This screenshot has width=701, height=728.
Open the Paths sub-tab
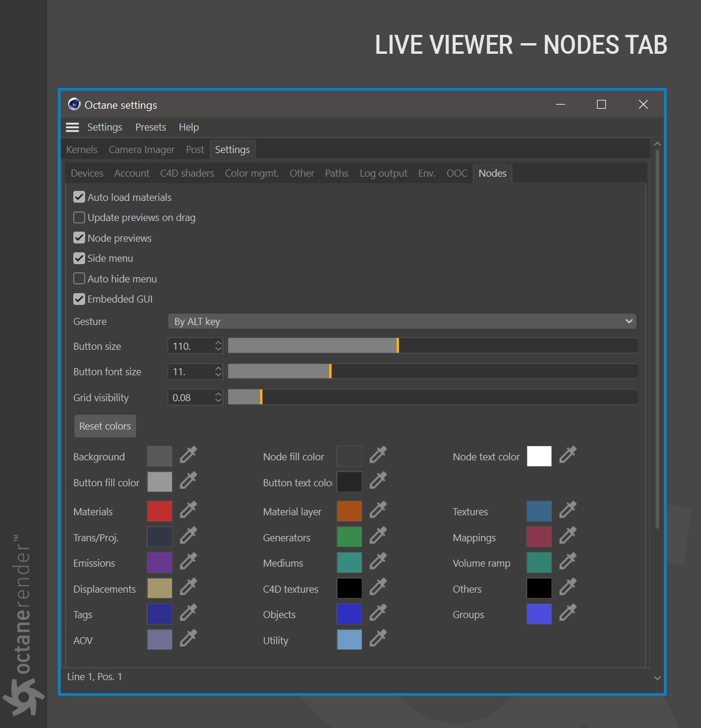(x=336, y=173)
